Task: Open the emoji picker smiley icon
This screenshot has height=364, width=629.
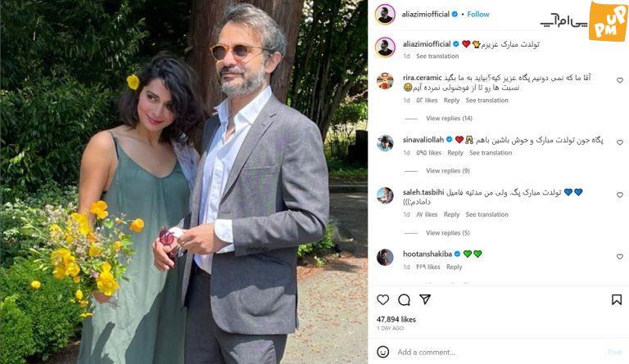Action: coord(383,352)
